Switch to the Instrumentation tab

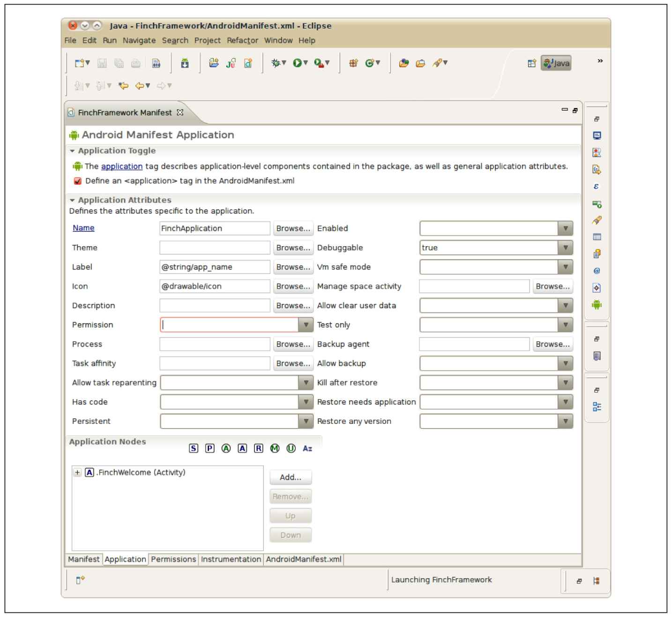[x=231, y=559]
